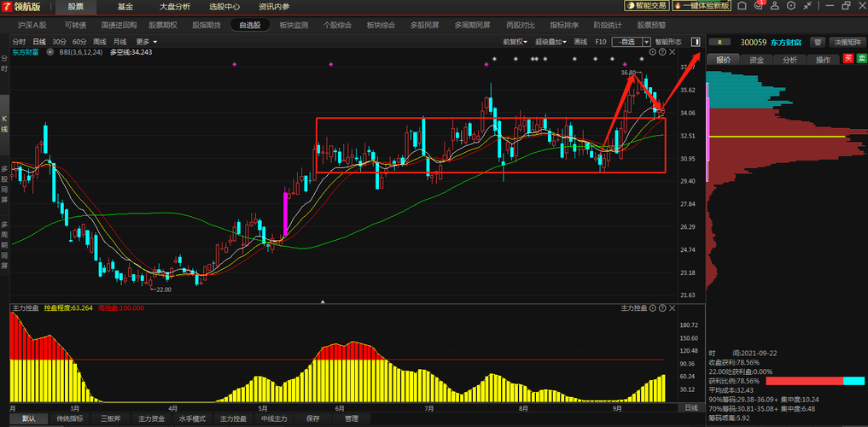This screenshot has width=868, height=427.
Task: Select 周线 weekly period
Action: click(x=100, y=42)
